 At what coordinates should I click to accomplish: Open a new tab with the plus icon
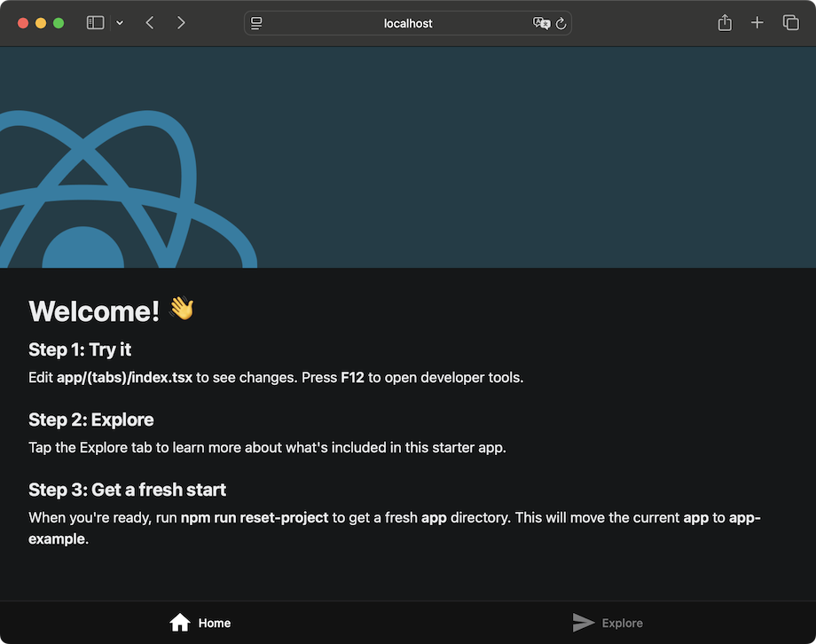click(757, 22)
